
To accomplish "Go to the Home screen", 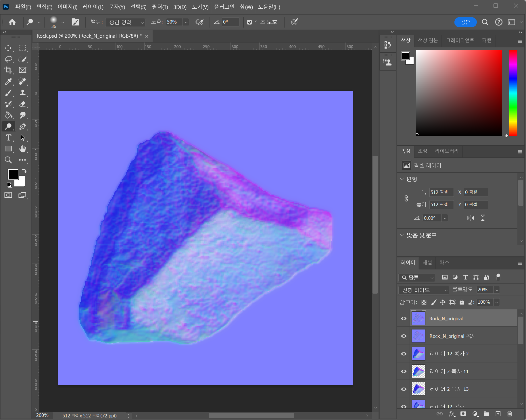I will pyautogui.click(x=12, y=22).
